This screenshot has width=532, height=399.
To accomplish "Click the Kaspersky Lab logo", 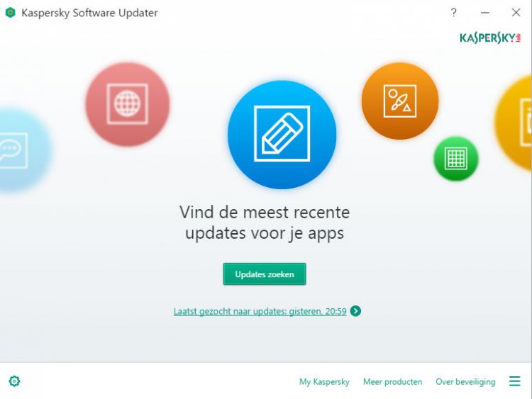I will pyautogui.click(x=490, y=38).
